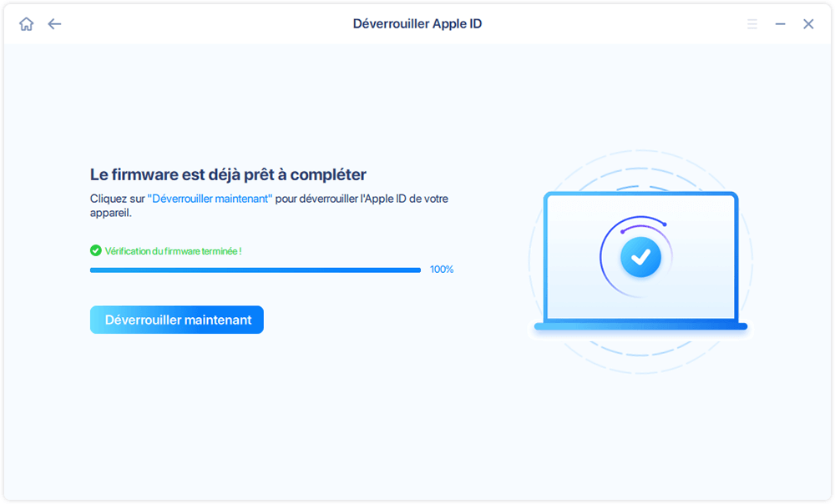Click the home icon to return to main screen

[26, 24]
